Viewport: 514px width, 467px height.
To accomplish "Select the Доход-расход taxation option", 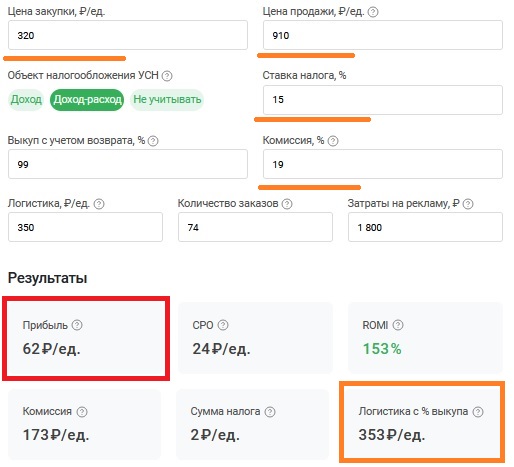I will 87,100.
